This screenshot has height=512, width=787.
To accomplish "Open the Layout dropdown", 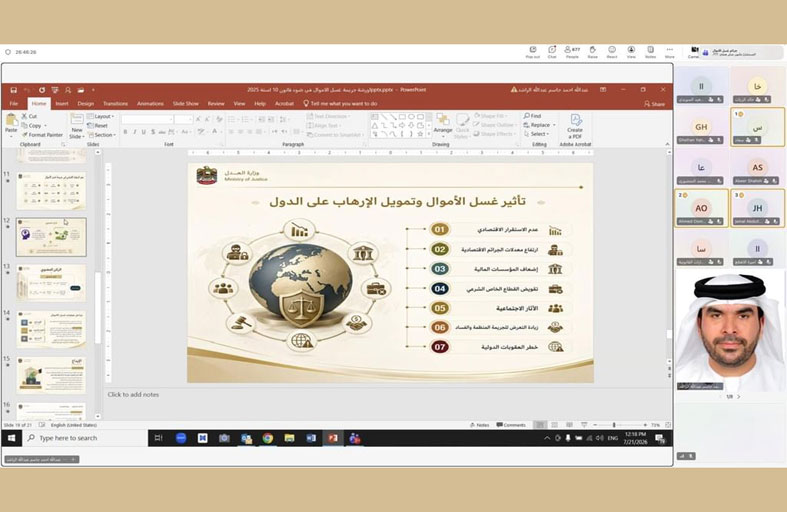I will tap(101, 116).
